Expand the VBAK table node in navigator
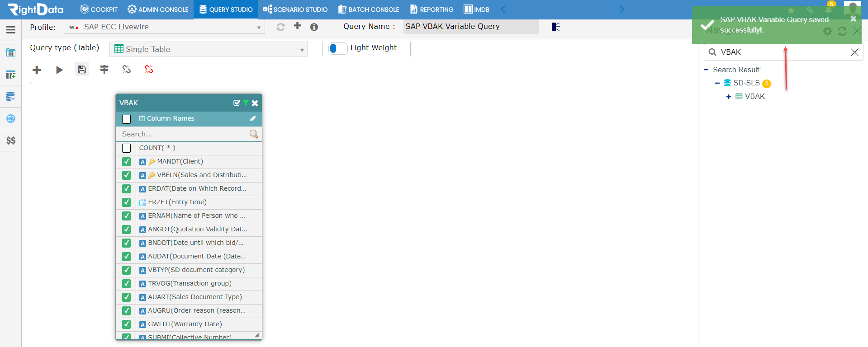The width and height of the screenshot is (868, 347). point(728,97)
